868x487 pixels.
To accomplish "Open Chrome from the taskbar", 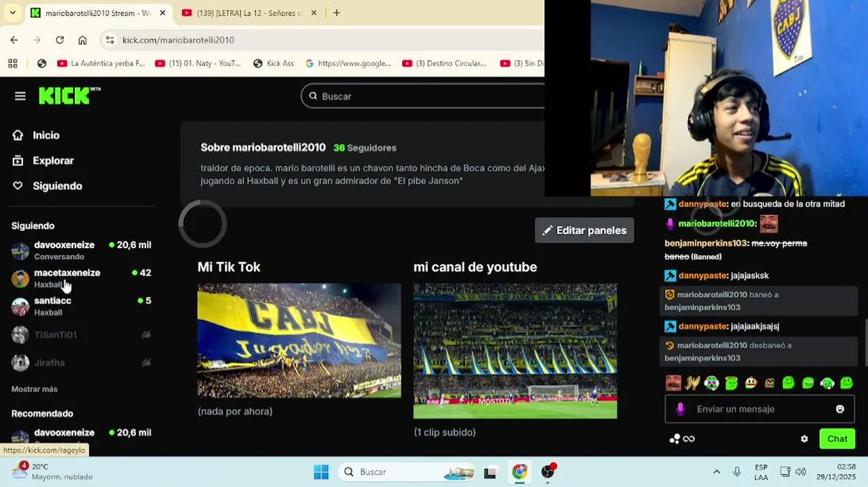I will tap(519, 471).
